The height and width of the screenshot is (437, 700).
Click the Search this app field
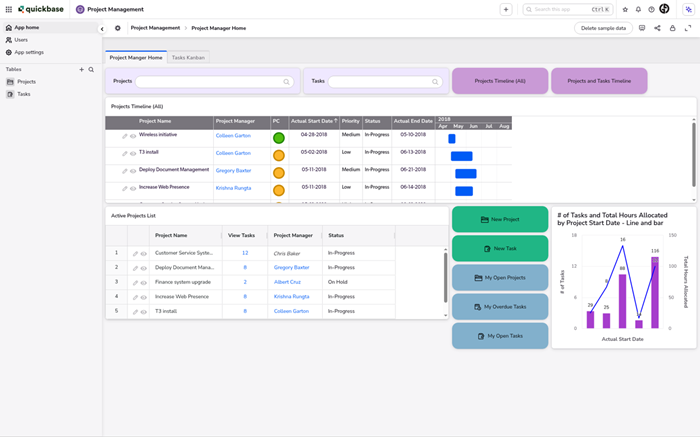click(567, 9)
